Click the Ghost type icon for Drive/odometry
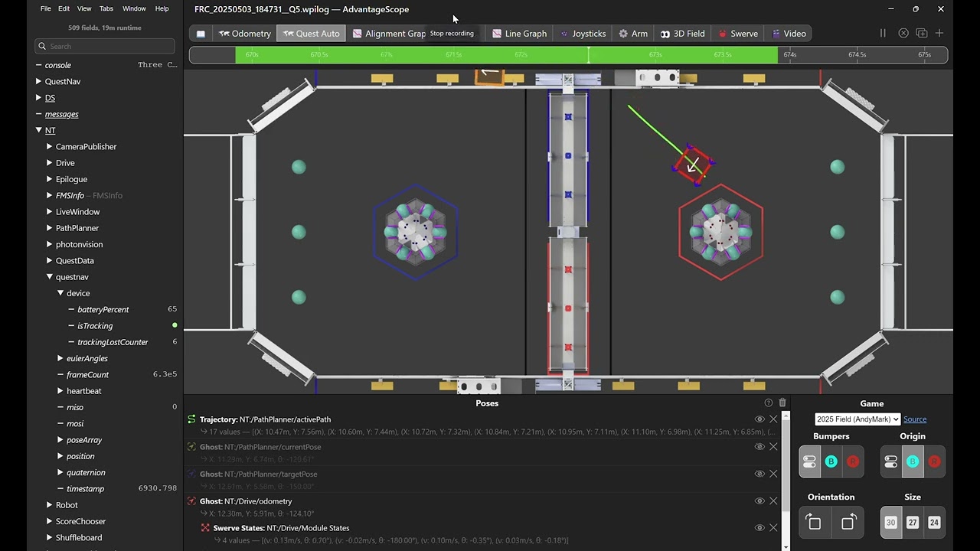This screenshot has width=980, height=551. coord(191,501)
